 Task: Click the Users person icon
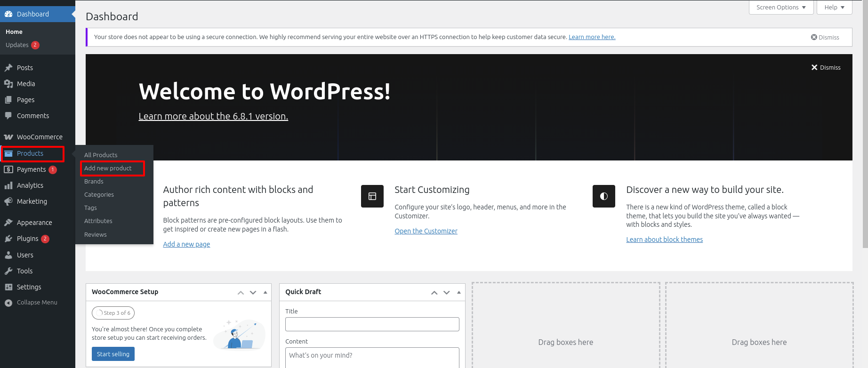tap(8, 255)
